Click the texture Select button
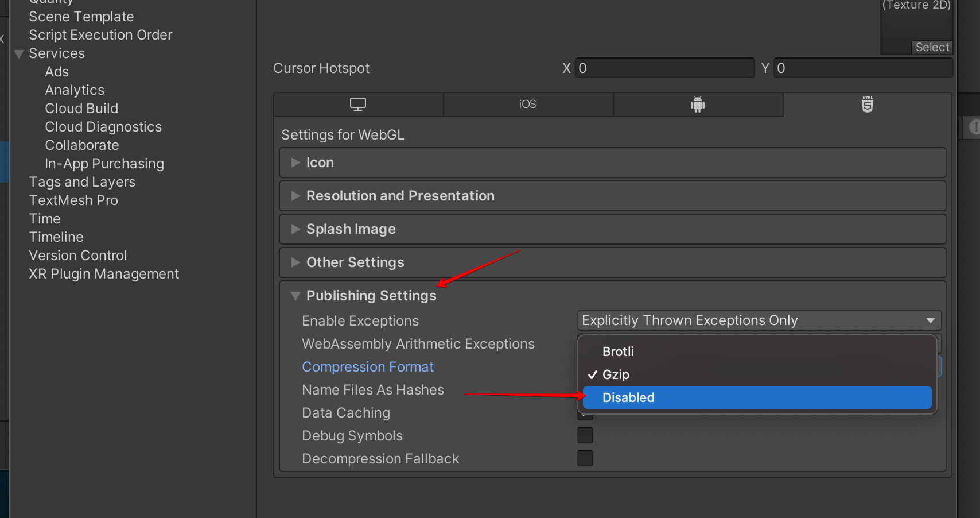The width and height of the screenshot is (980, 518). 932,47
